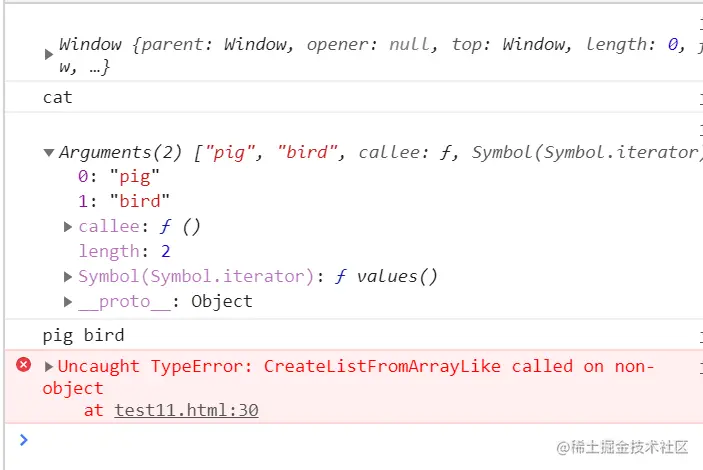
Task: Click the length: 2 property row
Action: [x=124, y=251]
